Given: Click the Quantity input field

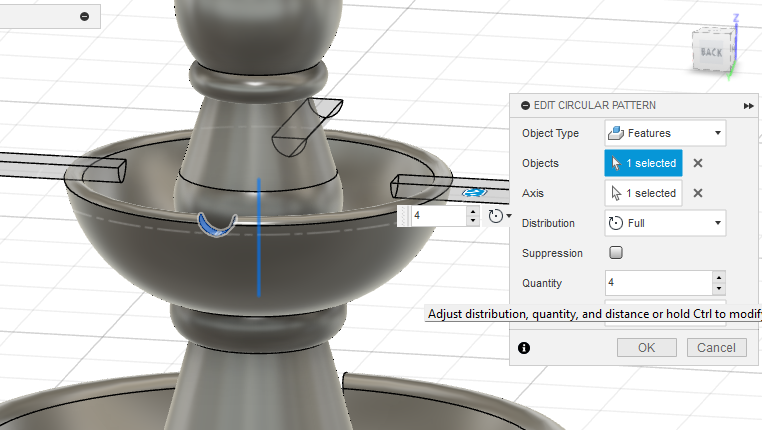Looking at the screenshot, I should [x=658, y=283].
